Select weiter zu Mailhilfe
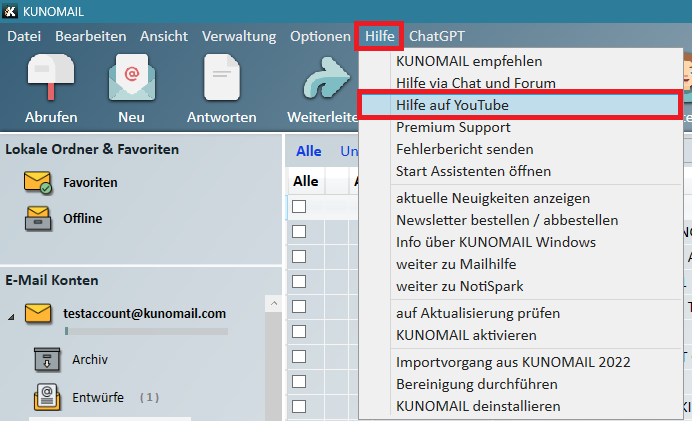The width and height of the screenshot is (692, 421). (x=521, y=264)
